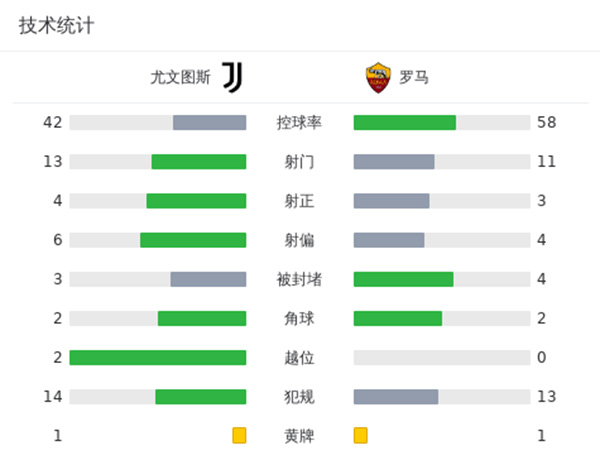Click Juventus full green offside bar
Image resolution: width=600 pixels, height=455 pixels.
click(x=158, y=358)
